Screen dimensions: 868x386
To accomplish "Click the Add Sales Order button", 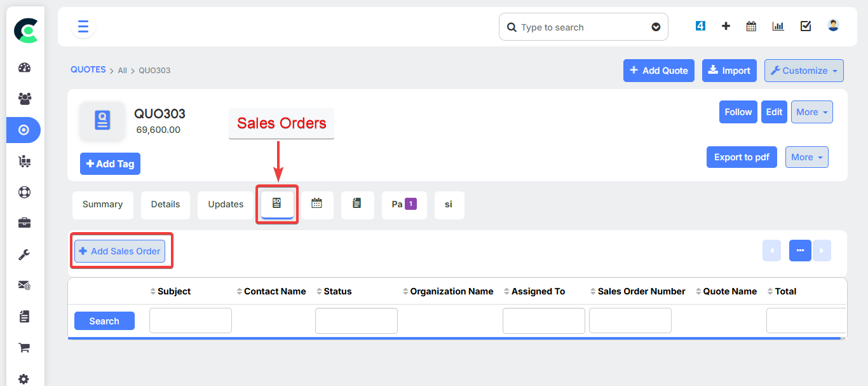I will pyautogui.click(x=119, y=251).
